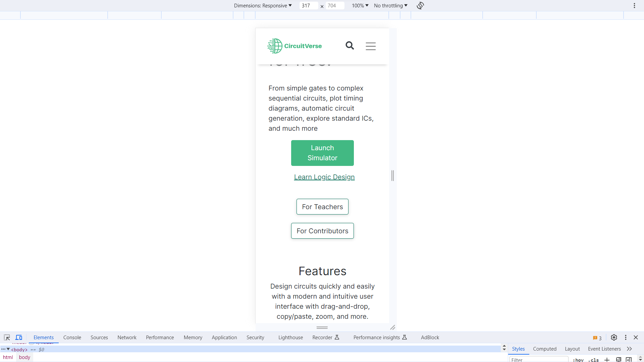The height and width of the screenshot is (362, 644).
Task: Open Chrome's browser three-dot menu
Action: [x=634, y=5]
